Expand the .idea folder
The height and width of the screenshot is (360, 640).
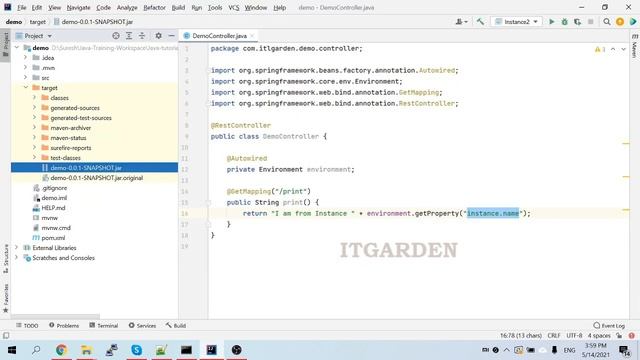(x=26, y=58)
